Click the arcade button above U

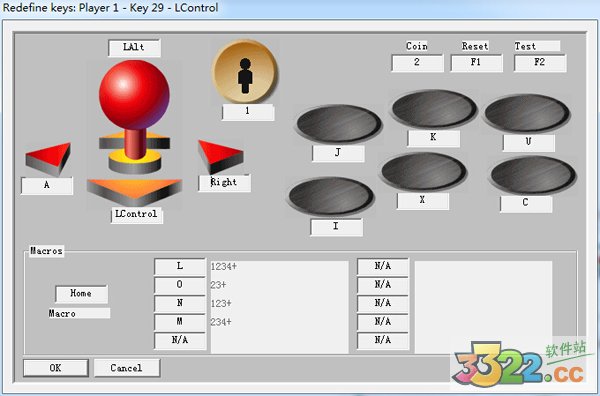[x=527, y=113]
